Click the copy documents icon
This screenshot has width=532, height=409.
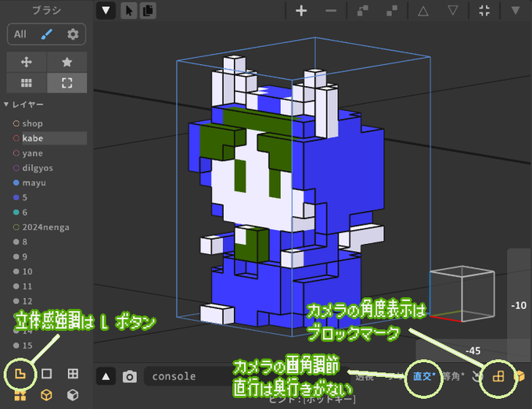pos(148,11)
